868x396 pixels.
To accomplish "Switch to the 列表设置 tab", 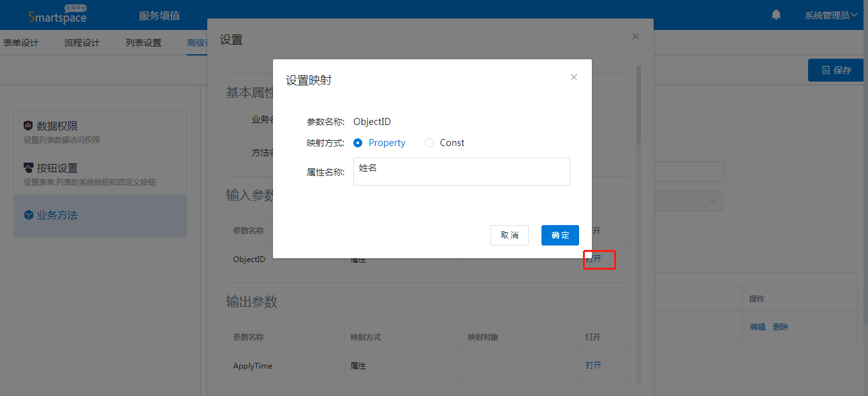I will tap(143, 43).
